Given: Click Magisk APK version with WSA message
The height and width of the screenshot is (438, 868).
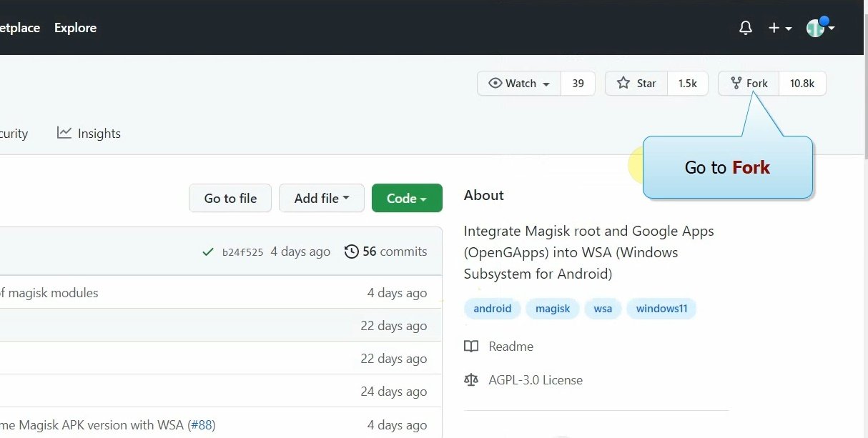Looking at the screenshot, I should (x=92, y=425).
